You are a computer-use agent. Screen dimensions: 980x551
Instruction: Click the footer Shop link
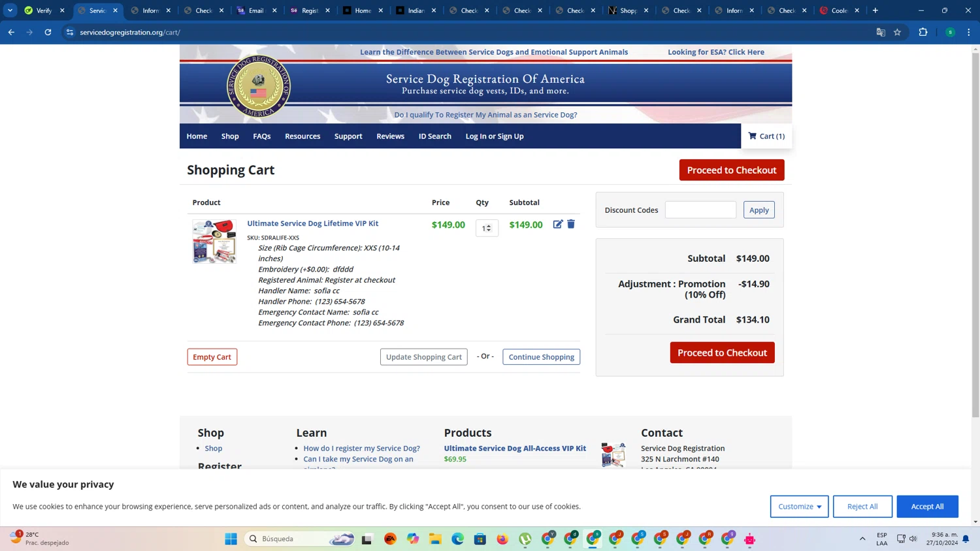(x=213, y=449)
